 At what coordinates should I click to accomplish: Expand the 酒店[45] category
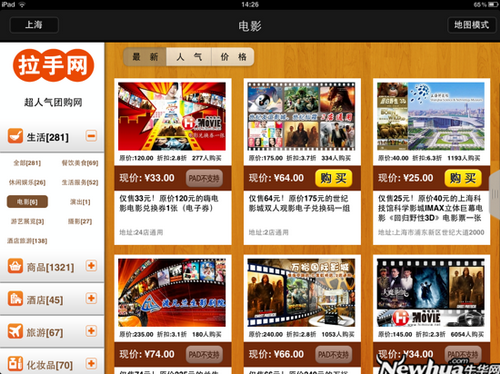[91, 298]
